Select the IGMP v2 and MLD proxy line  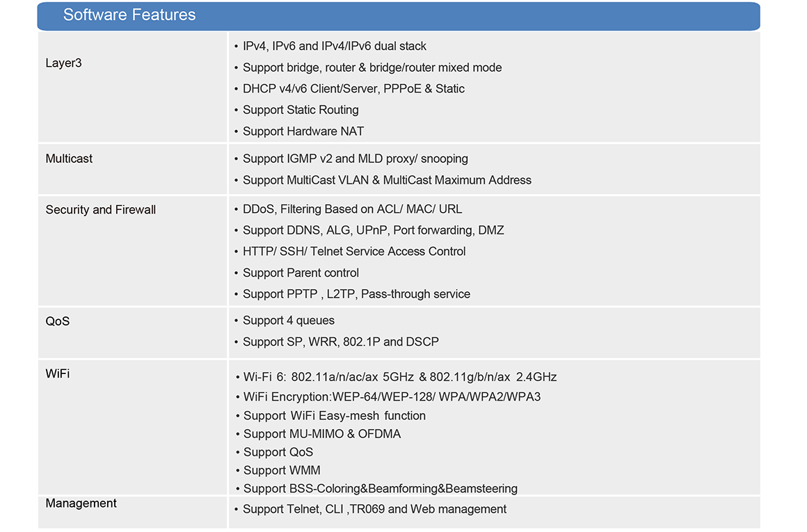tap(351, 159)
